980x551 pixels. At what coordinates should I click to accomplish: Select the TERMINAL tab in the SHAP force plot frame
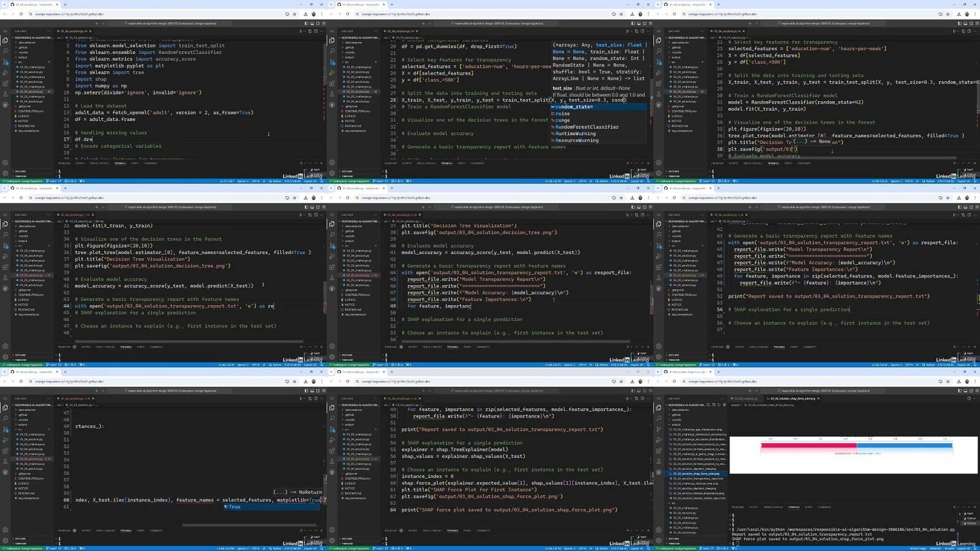pyautogui.click(x=794, y=507)
